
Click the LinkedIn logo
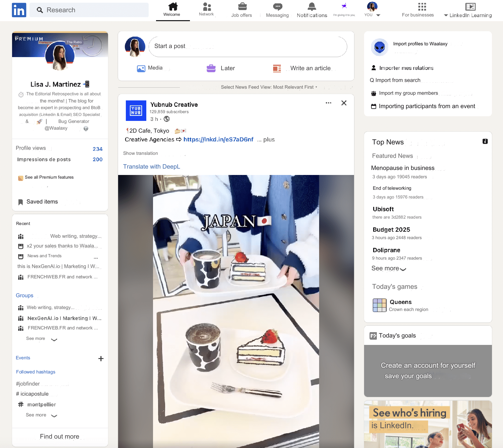[19, 10]
